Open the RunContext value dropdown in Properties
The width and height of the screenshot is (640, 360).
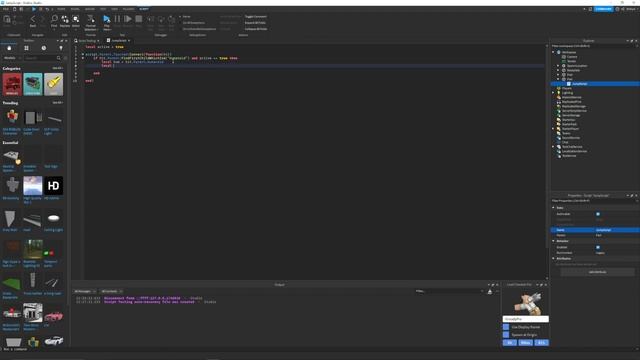pos(616,253)
